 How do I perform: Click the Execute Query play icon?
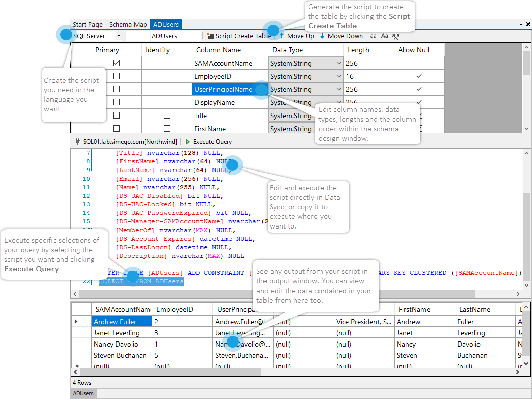click(x=187, y=142)
